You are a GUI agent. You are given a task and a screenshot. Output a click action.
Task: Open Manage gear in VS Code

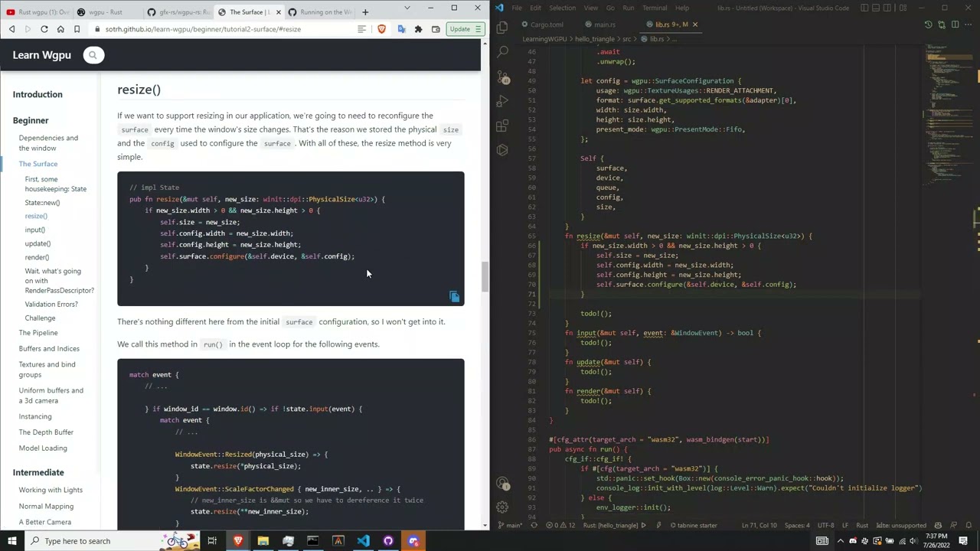click(502, 507)
